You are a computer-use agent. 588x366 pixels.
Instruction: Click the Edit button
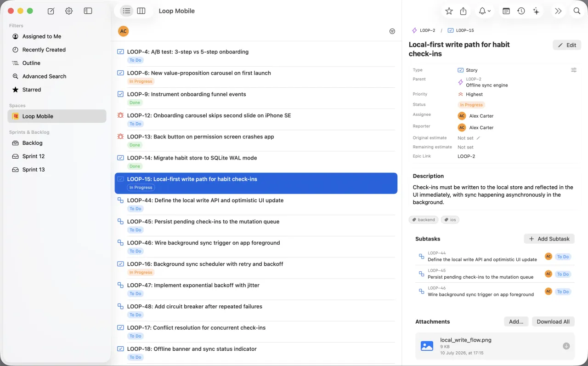click(567, 45)
